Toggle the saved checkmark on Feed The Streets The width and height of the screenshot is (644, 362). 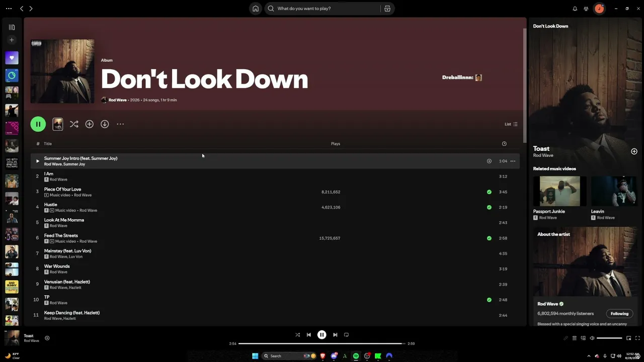tap(489, 238)
